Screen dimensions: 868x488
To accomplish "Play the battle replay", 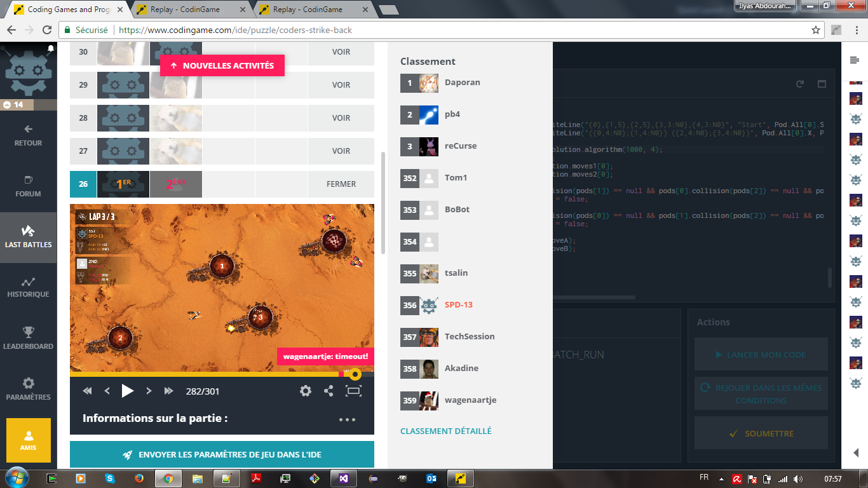I will 128,391.
